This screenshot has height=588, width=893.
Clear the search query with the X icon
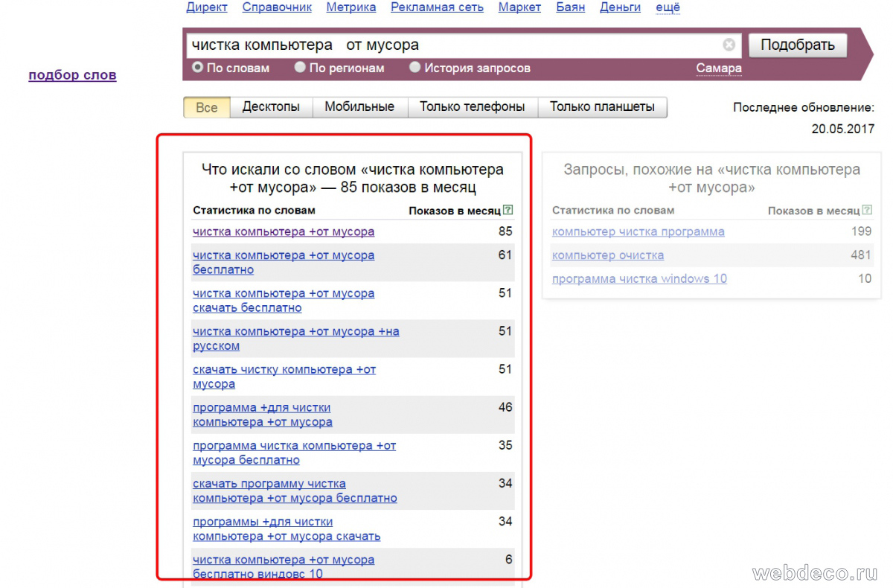729,45
